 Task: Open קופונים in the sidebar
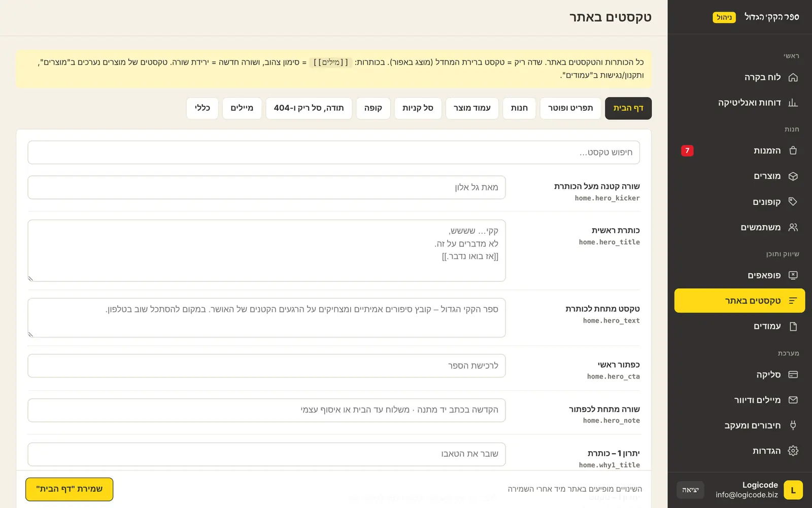click(740, 202)
